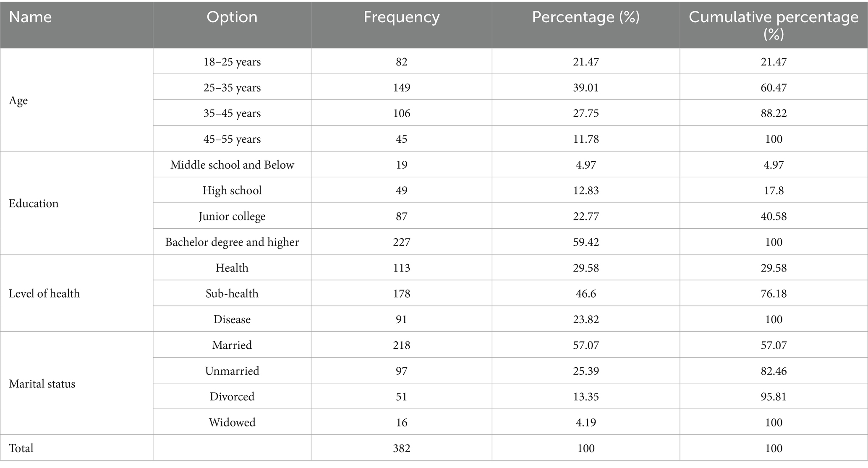
Task: Click the Unmarried option cell
Action: (232, 371)
